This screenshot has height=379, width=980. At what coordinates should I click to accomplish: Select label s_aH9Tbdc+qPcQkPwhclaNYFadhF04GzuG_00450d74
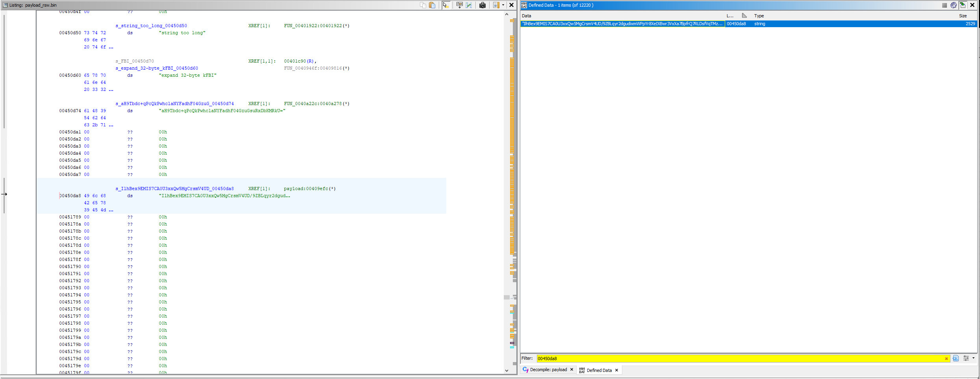point(174,104)
